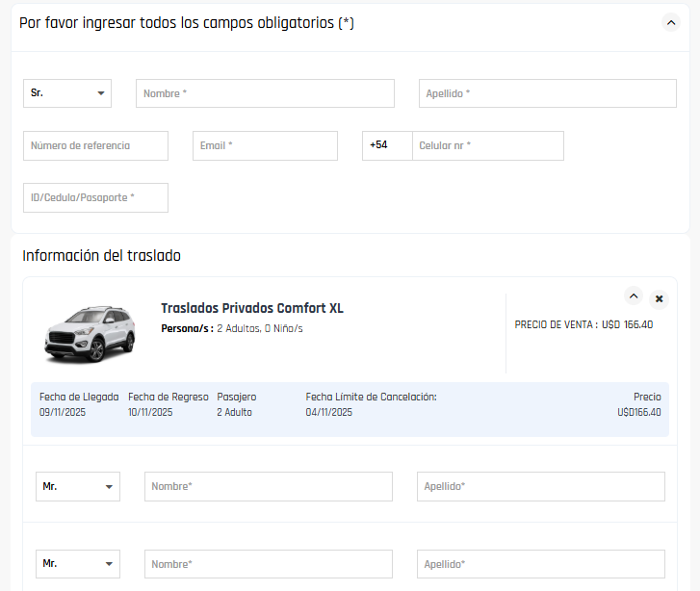
Task: Click the main Apellido input field
Action: click(548, 93)
